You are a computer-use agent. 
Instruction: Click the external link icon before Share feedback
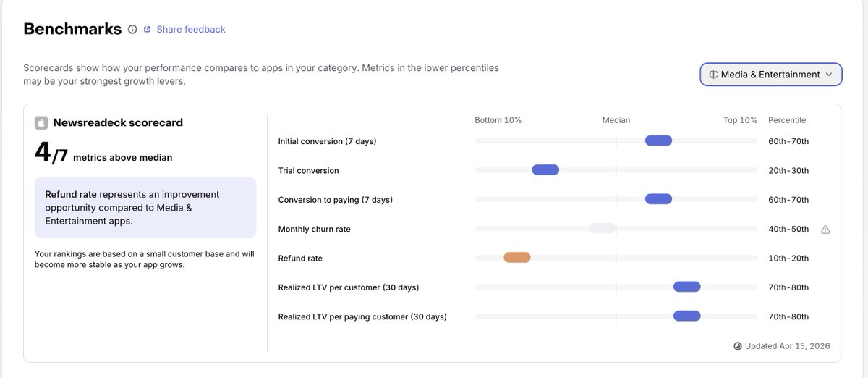click(x=148, y=30)
